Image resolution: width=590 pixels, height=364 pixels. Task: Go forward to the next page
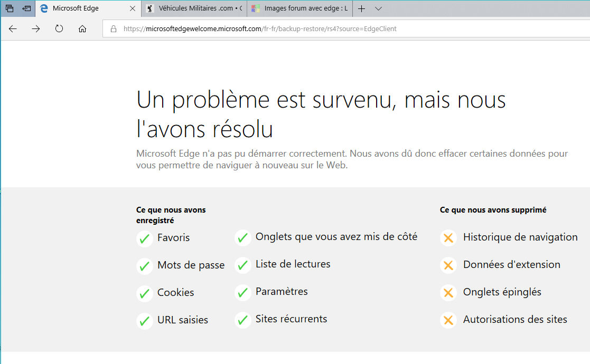pos(36,29)
